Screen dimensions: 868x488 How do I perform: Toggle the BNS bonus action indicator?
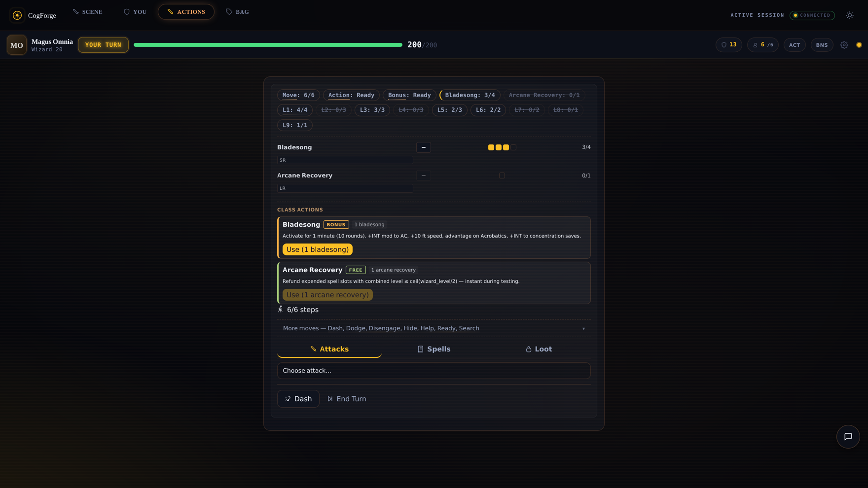[x=822, y=45]
